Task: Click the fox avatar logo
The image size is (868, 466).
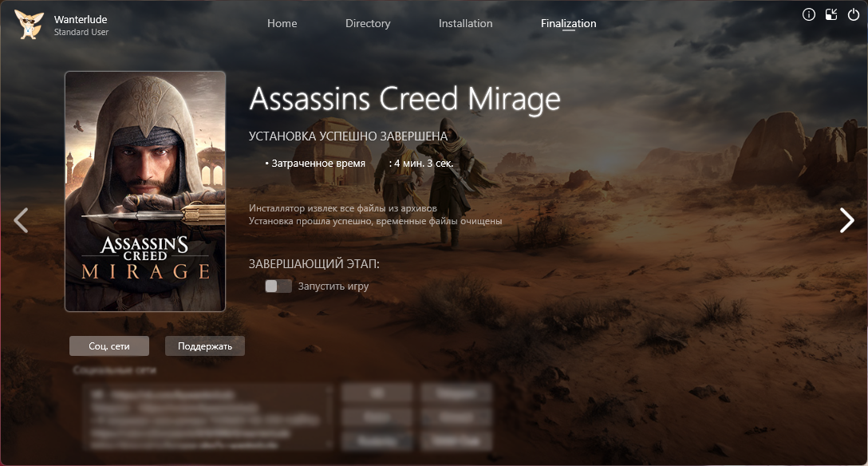Action: [29, 25]
